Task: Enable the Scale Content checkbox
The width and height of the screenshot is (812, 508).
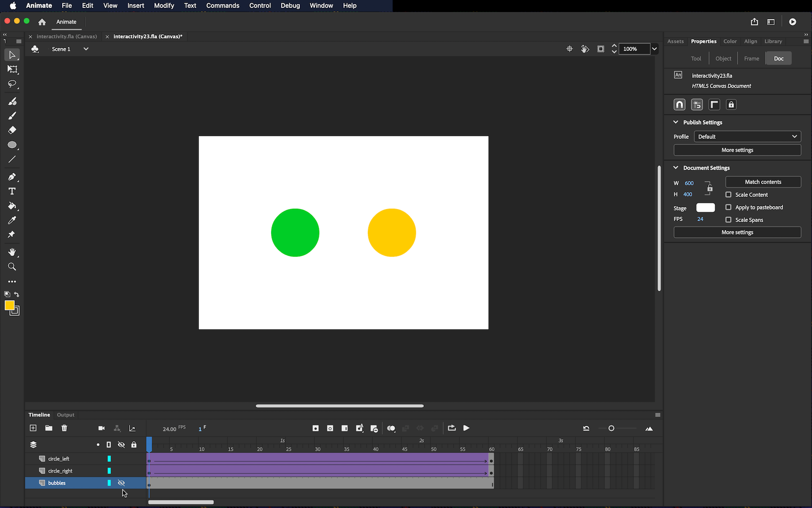Action: [x=728, y=194]
